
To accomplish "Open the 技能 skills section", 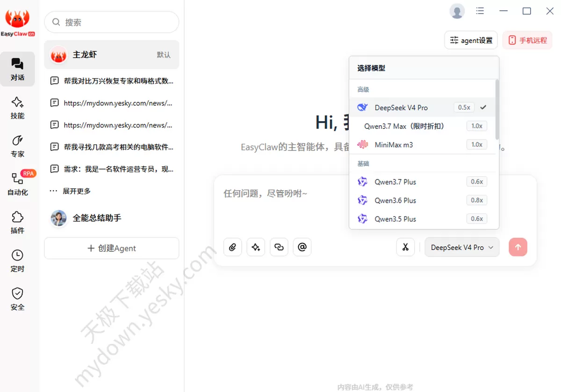I will click(x=17, y=107).
